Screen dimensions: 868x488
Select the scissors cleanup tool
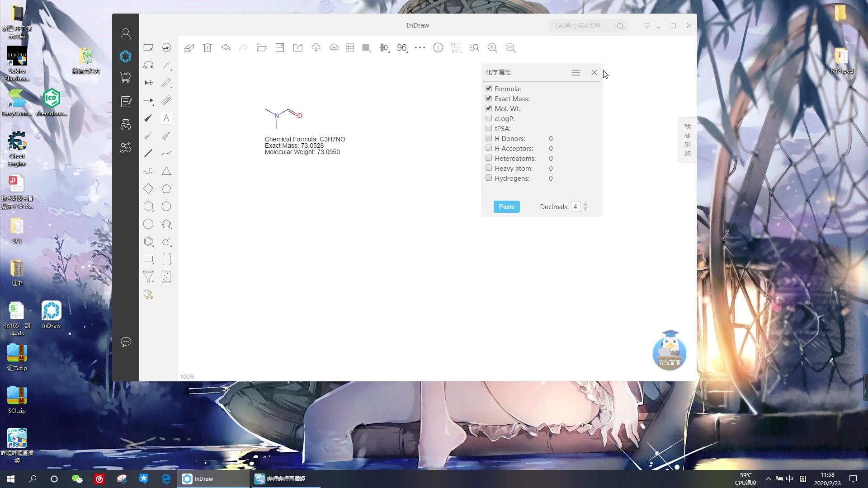pos(148,295)
